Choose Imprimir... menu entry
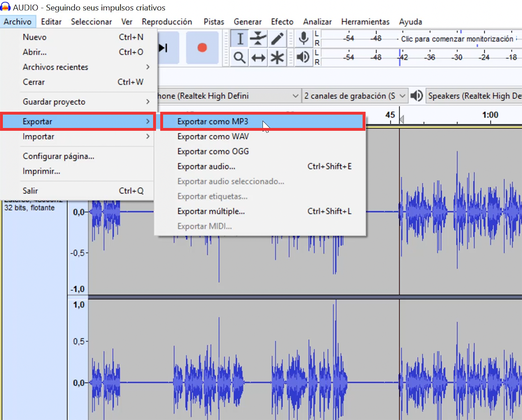 (x=78, y=171)
